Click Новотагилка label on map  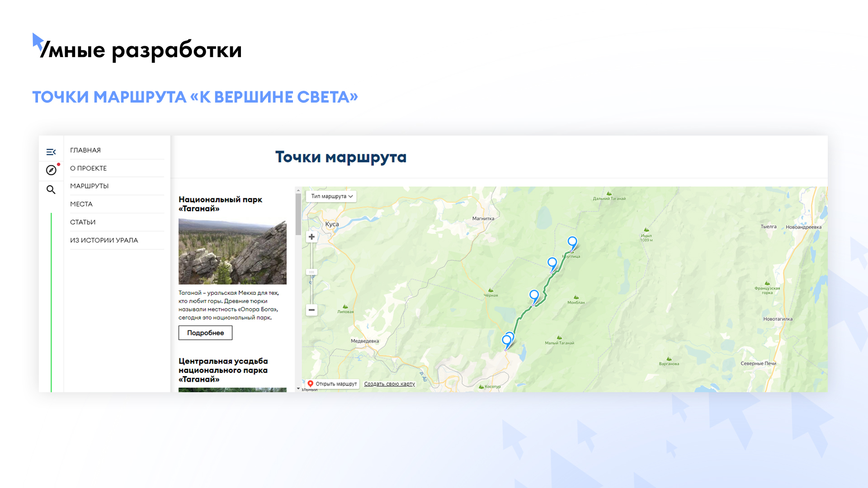(778, 319)
